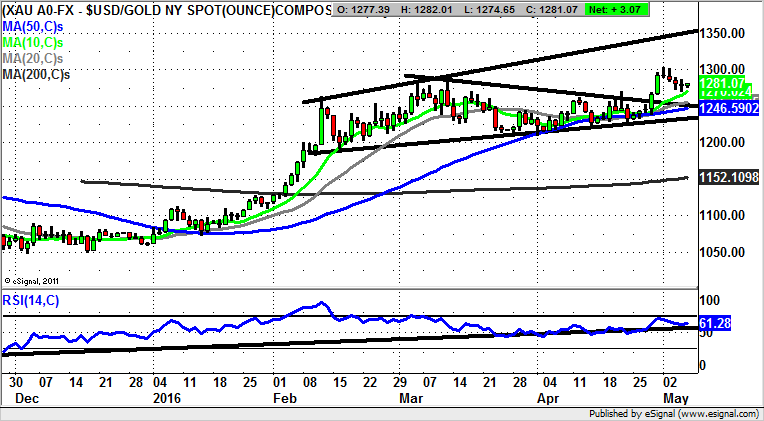Screen dimensions: 764x421
Task: Click the MA(50,C)s indicator label
Action: click(x=35, y=24)
